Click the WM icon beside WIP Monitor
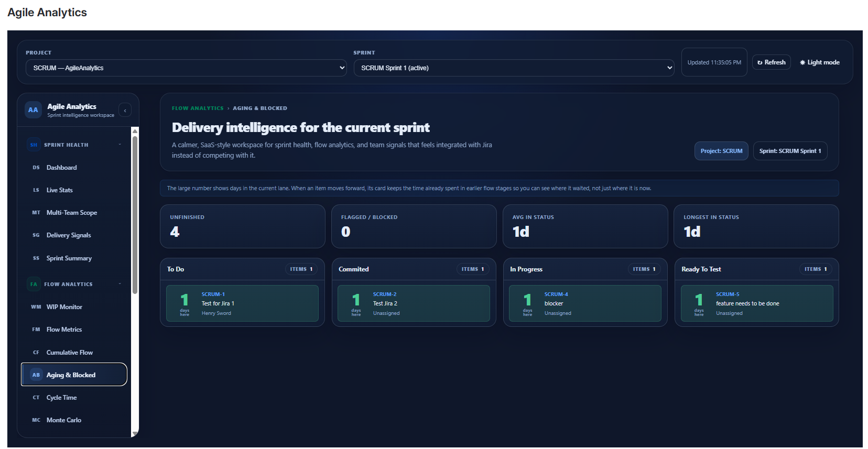The height and width of the screenshot is (449, 868). [x=36, y=307]
